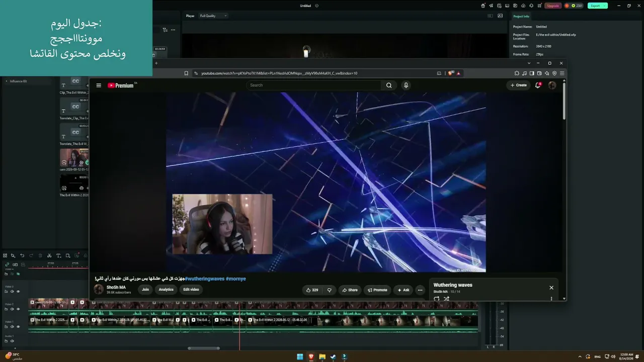This screenshot has width=644, height=362.
Task: Open more options beside the filter icon
Action: point(173,30)
